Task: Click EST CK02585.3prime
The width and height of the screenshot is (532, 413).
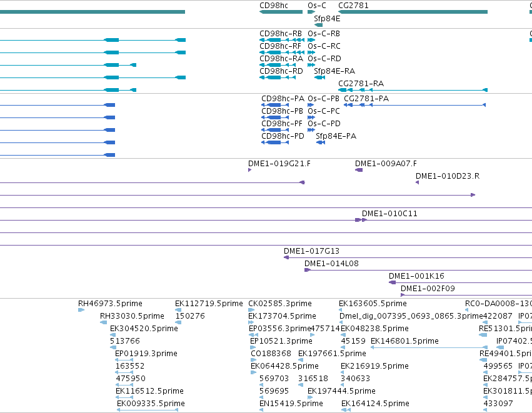Action: point(251,310)
